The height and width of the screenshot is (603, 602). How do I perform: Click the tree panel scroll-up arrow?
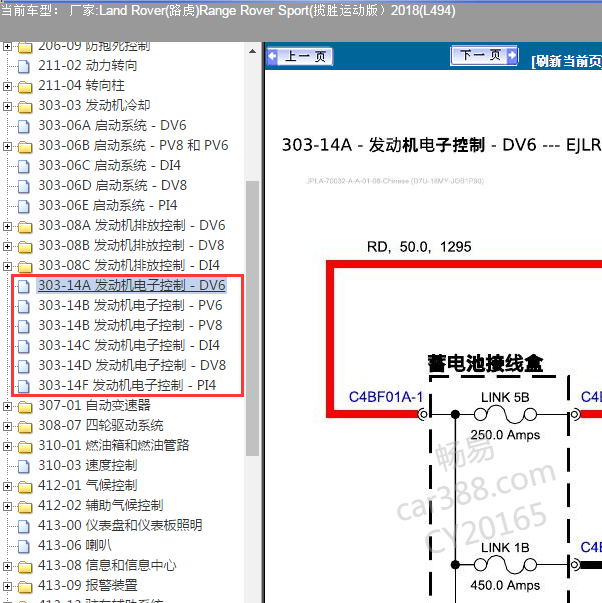(x=253, y=49)
